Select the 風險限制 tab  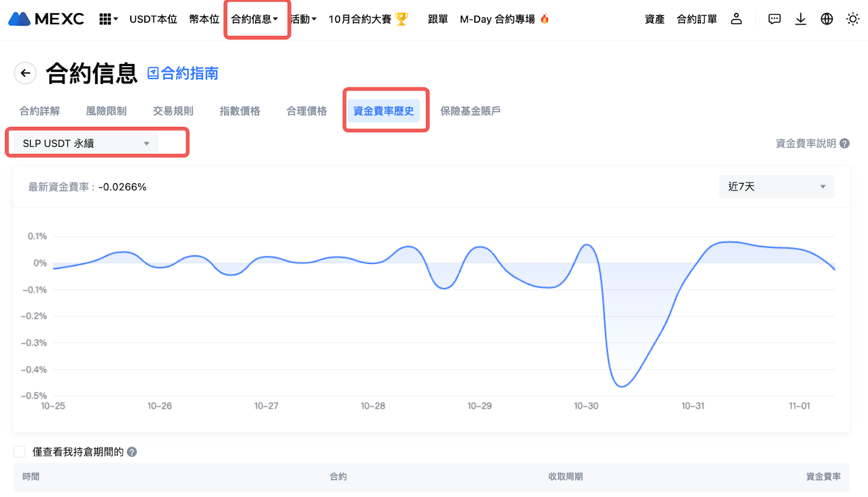coord(106,111)
